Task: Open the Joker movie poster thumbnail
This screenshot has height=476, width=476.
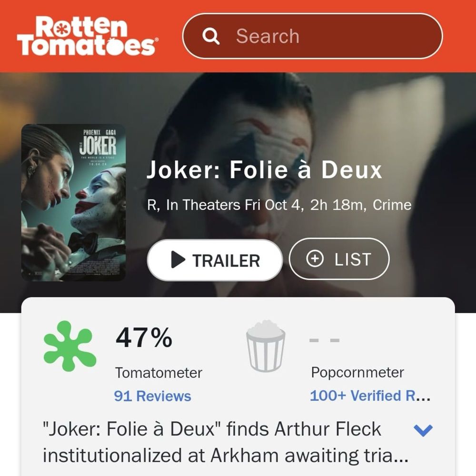Action: coord(73,202)
